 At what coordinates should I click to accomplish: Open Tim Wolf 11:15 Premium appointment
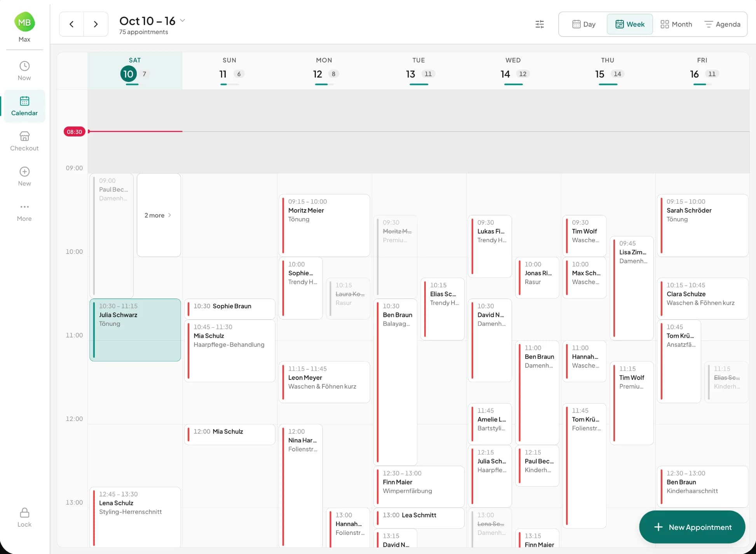(x=632, y=403)
